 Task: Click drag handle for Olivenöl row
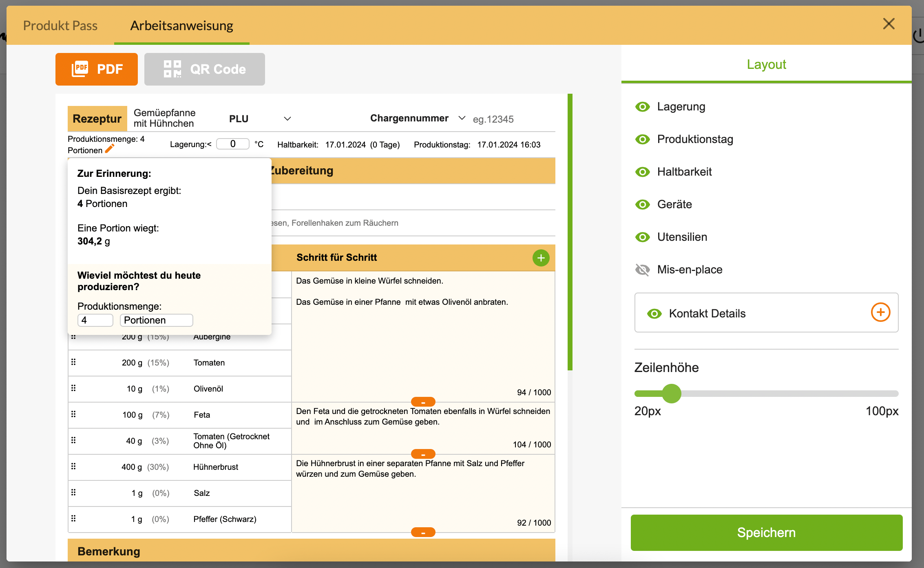pyautogui.click(x=73, y=388)
